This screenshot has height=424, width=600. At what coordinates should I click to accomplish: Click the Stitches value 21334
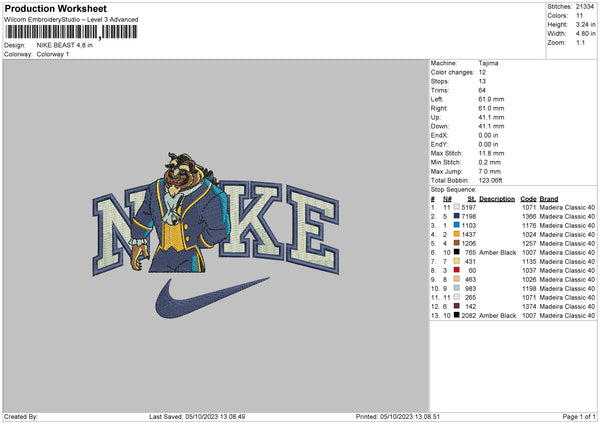(585, 7)
